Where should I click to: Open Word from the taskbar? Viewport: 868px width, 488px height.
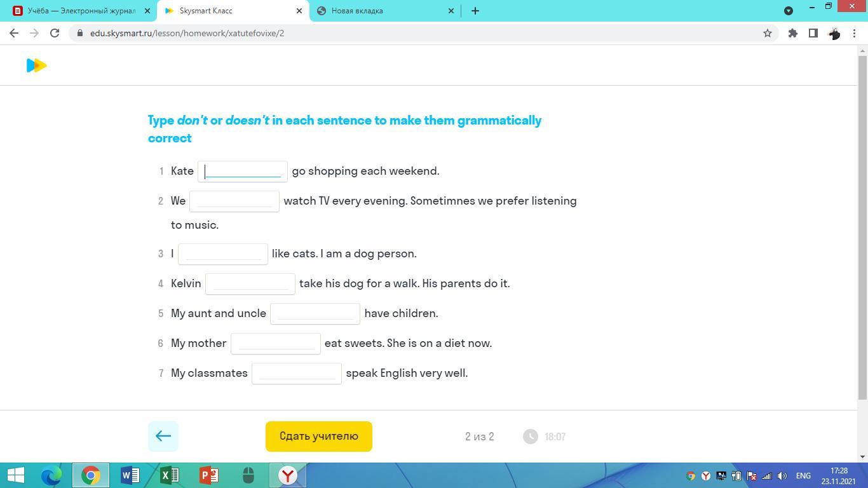pos(130,475)
